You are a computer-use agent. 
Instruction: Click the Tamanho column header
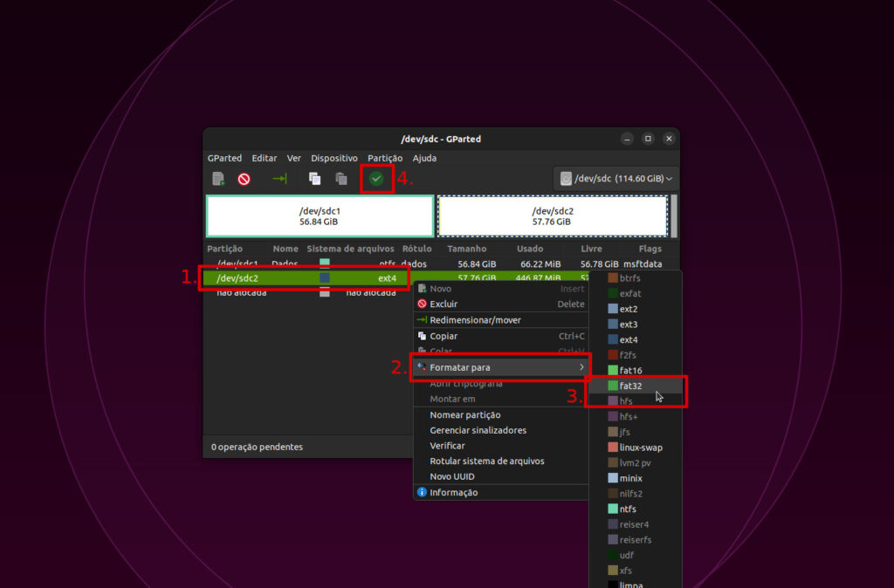point(466,249)
